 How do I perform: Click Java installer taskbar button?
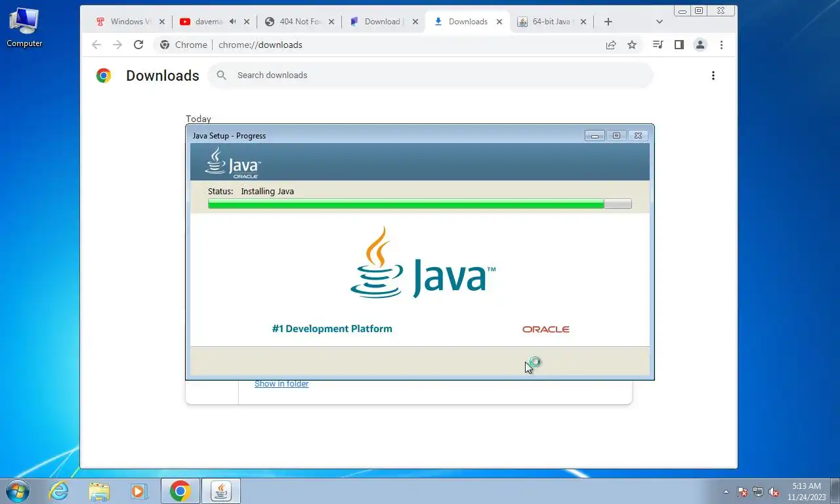tap(221, 491)
